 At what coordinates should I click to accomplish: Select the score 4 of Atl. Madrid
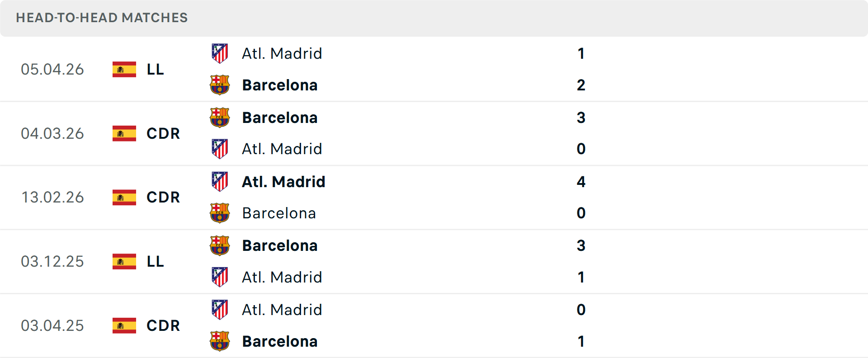tap(581, 182)
